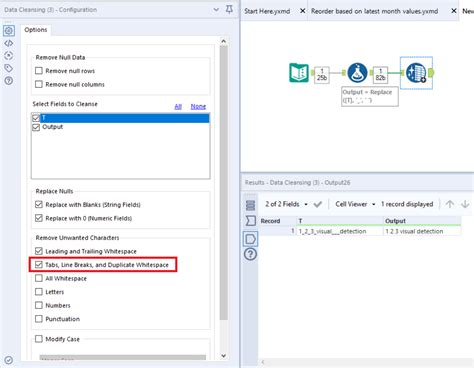Open results window help icon
The image size is (474, 368).
point(250,254)
